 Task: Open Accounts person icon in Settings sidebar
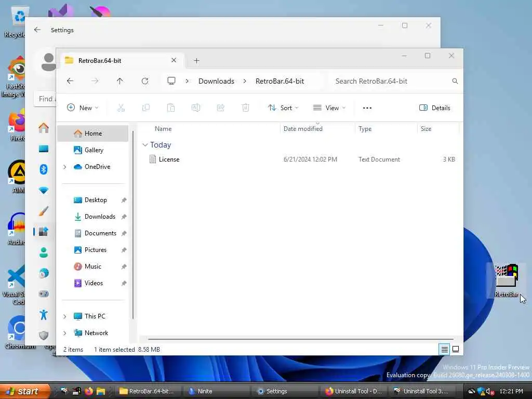tap(44, 252)
